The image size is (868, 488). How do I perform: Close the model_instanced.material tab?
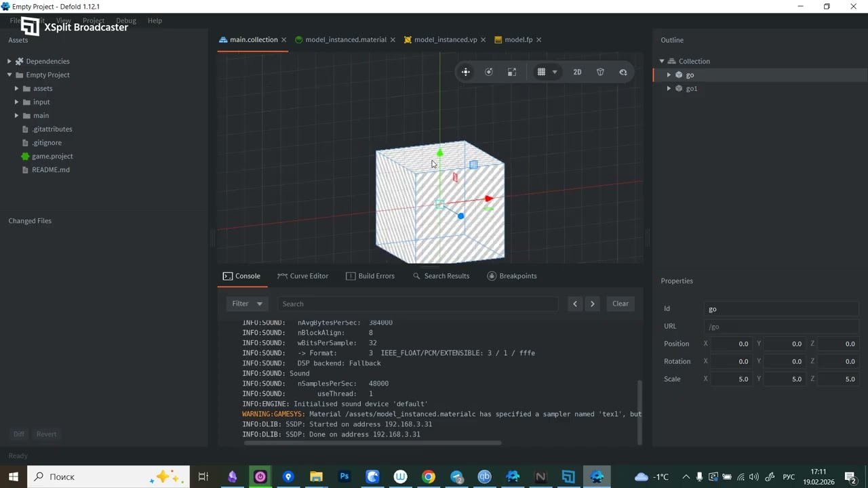coord(393,39)
